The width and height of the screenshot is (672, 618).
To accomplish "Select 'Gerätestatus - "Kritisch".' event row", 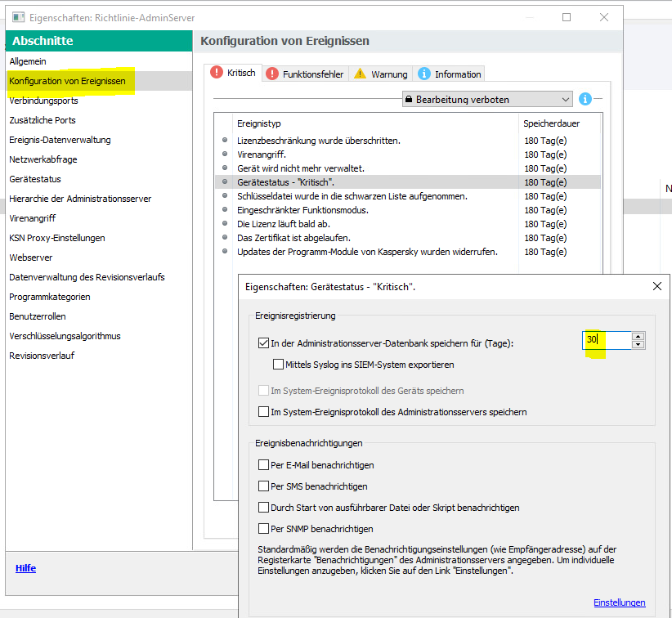I will 408,182.
